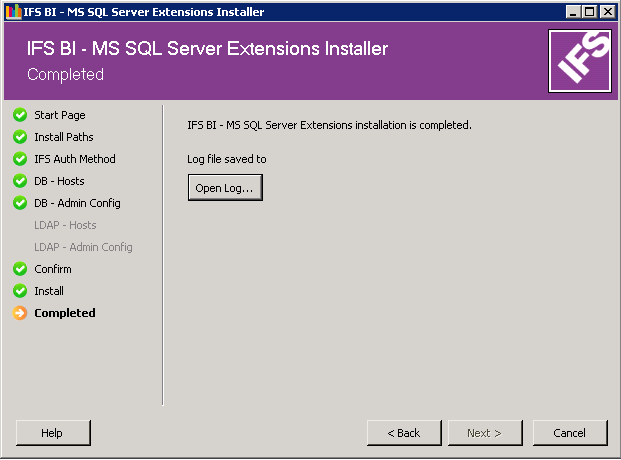Select the LDAP - Admin Config step
This screenshot has width=621, height=460.
click(x=83, y=247)
